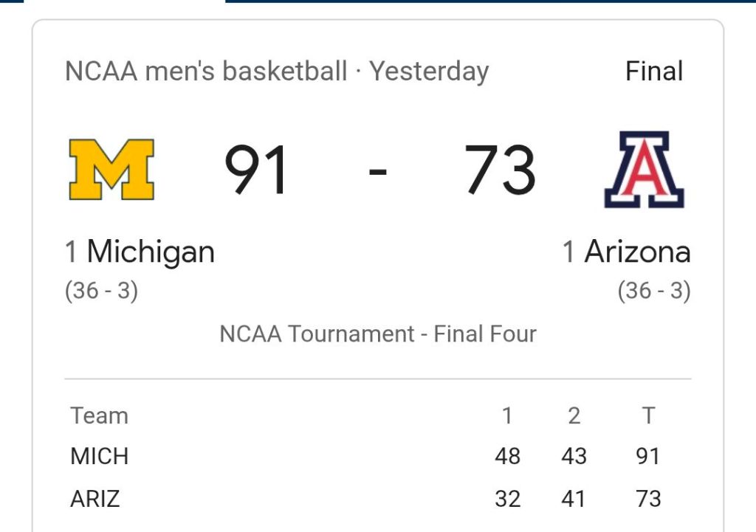This screenshot has height=532, width=756.
Task: Select the T total column header
Action: 648,416
